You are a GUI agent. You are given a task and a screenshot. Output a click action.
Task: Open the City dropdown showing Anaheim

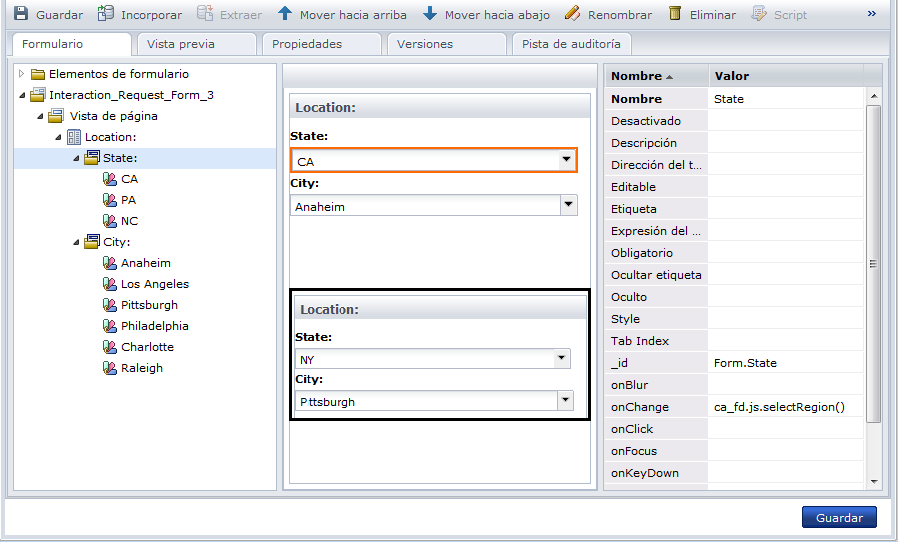tap(568, 205)
